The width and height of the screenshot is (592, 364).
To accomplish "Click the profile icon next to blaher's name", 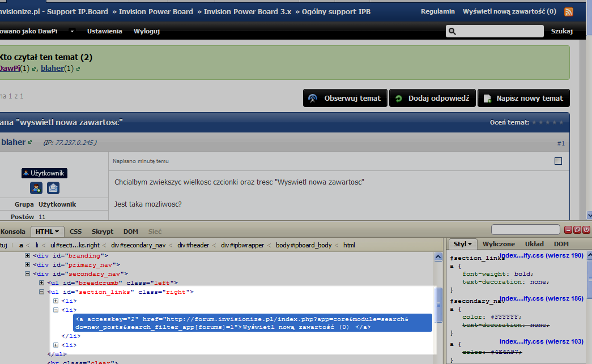I will coord(30,143).
